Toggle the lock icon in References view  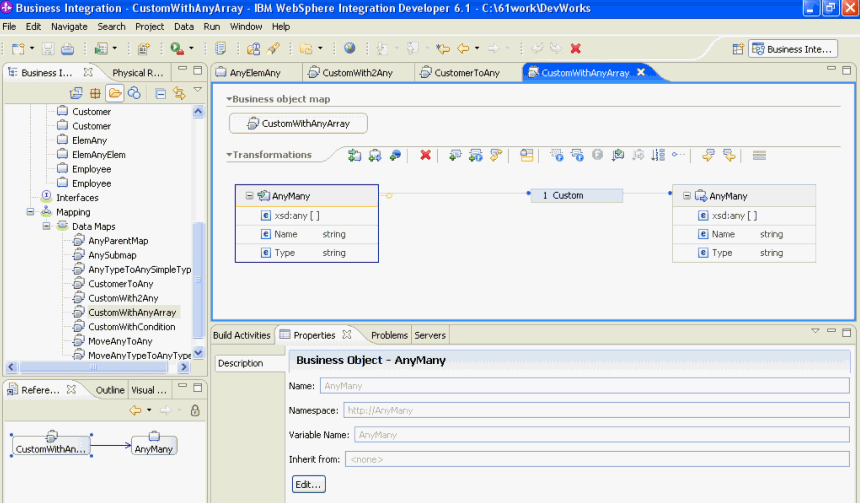click(x=195, y=410)
